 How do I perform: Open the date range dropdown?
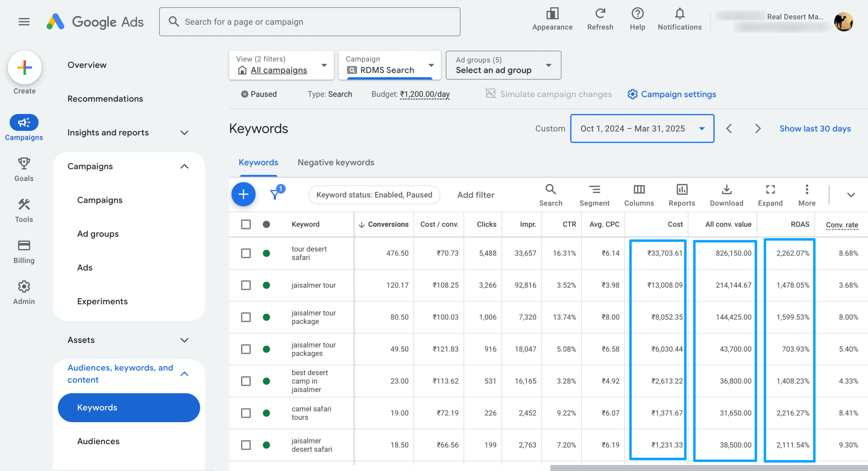(642, 129)
